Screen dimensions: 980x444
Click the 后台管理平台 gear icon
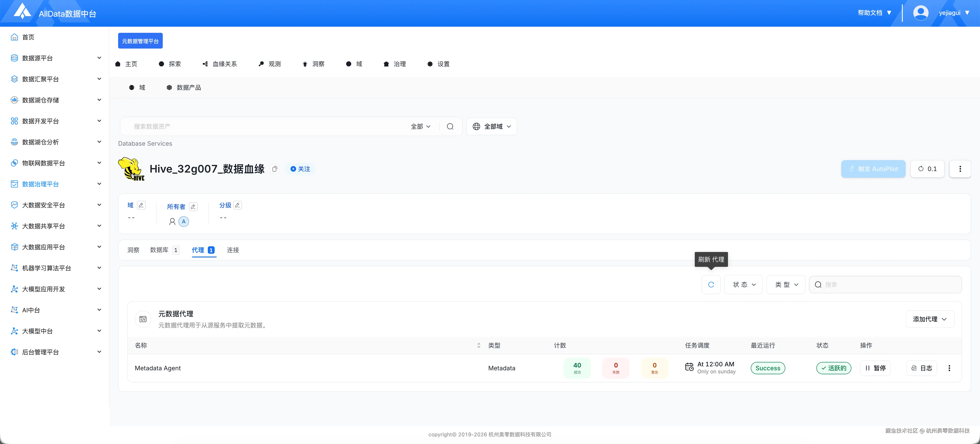coord(14,352)
